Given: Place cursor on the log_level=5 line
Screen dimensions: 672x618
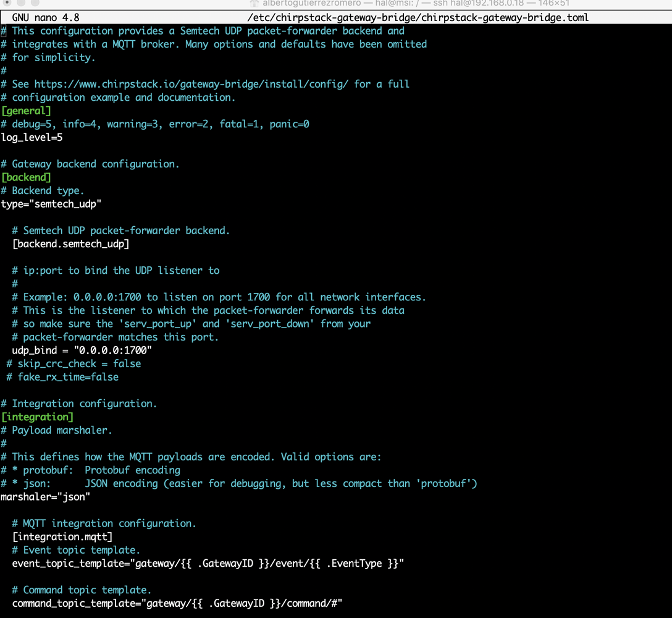Looking at the screenshot, I should 31,137.
